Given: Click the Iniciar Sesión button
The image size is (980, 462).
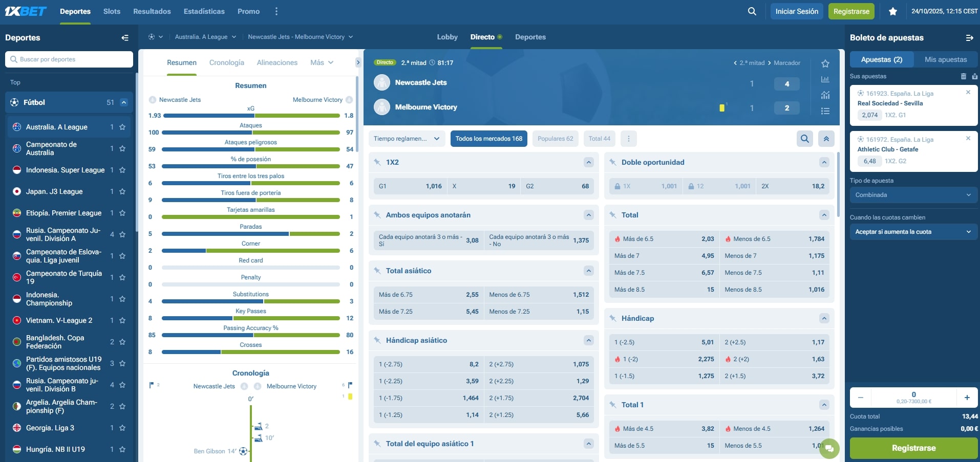Looking at the screenshot, I should (x=796, y=11).
